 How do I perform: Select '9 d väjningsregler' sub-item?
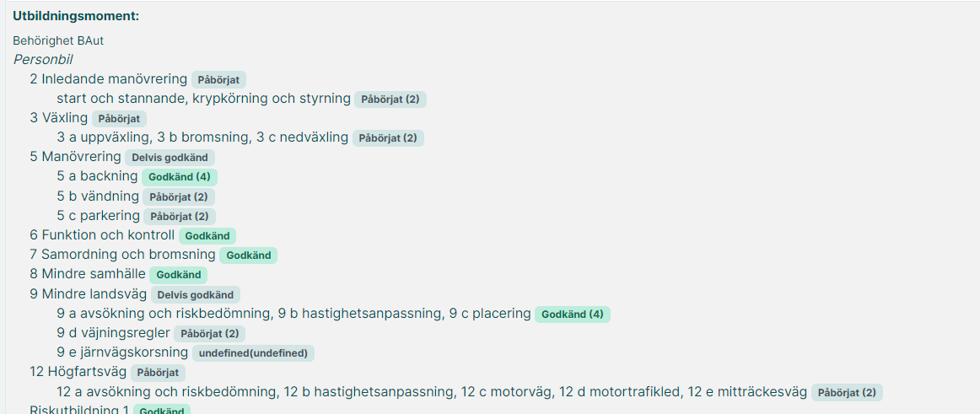(114, 333)
